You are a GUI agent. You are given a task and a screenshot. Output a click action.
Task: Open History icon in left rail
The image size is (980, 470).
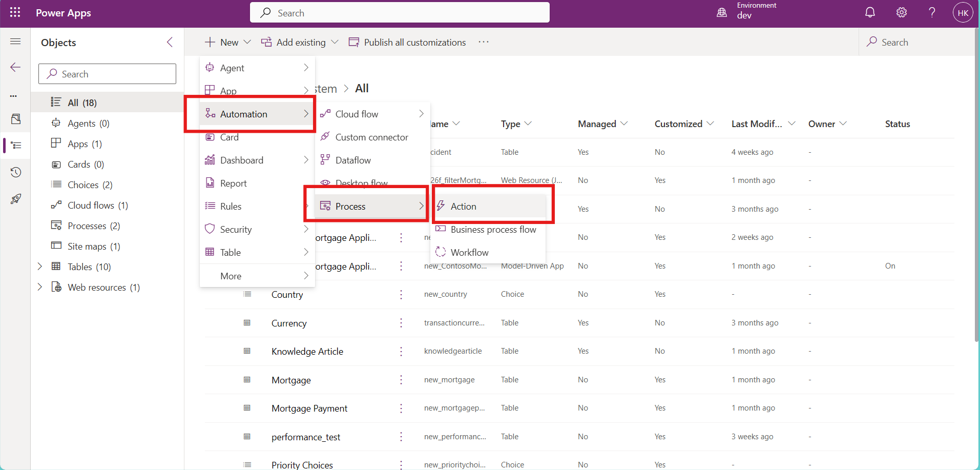(x=16, y=172)
